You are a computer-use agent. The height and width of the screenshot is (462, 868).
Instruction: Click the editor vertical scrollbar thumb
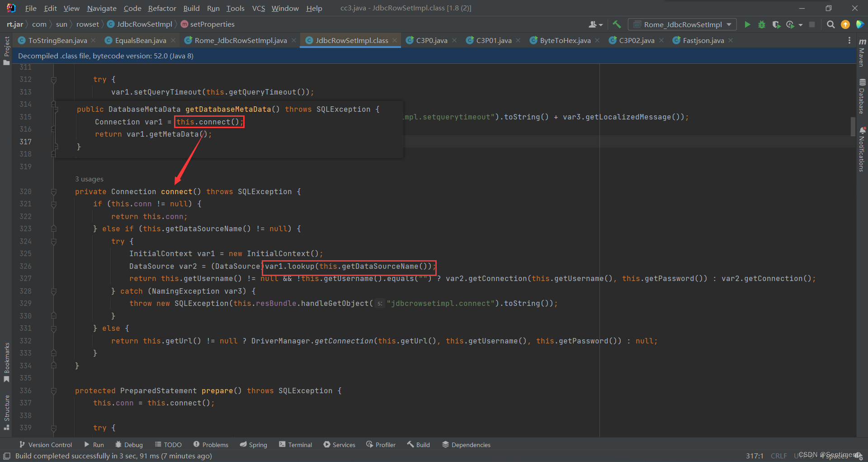coord(853,127)
